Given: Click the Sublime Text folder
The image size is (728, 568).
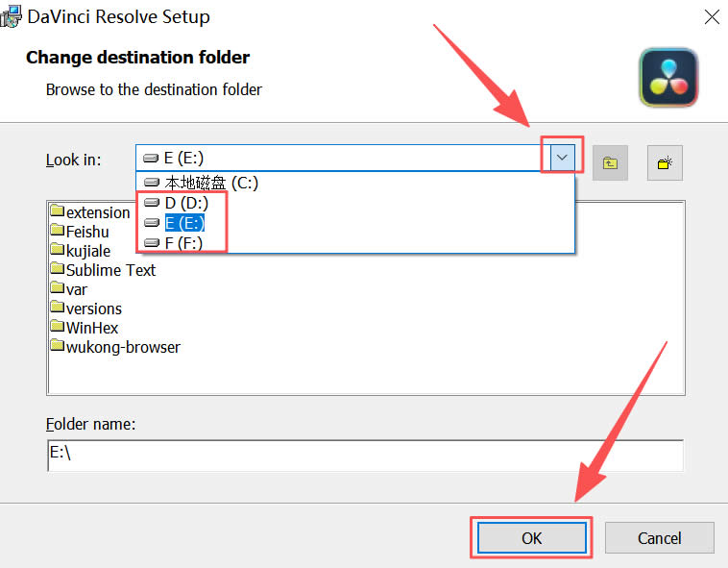Looking at the screenshot, I should point(109,270).
